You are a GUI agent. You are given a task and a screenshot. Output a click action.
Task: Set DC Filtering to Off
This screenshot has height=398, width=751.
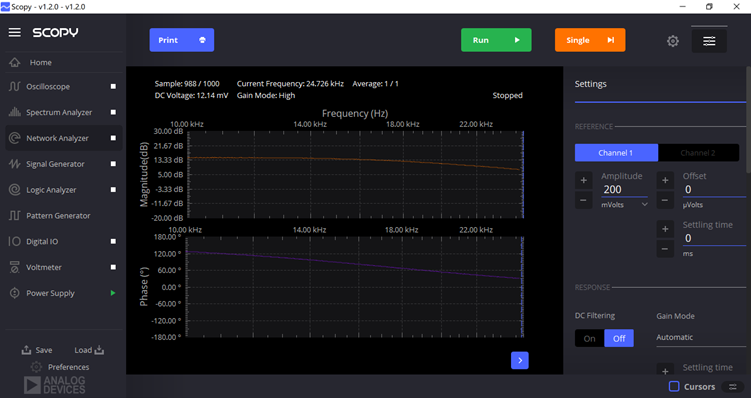click(619, 338)
